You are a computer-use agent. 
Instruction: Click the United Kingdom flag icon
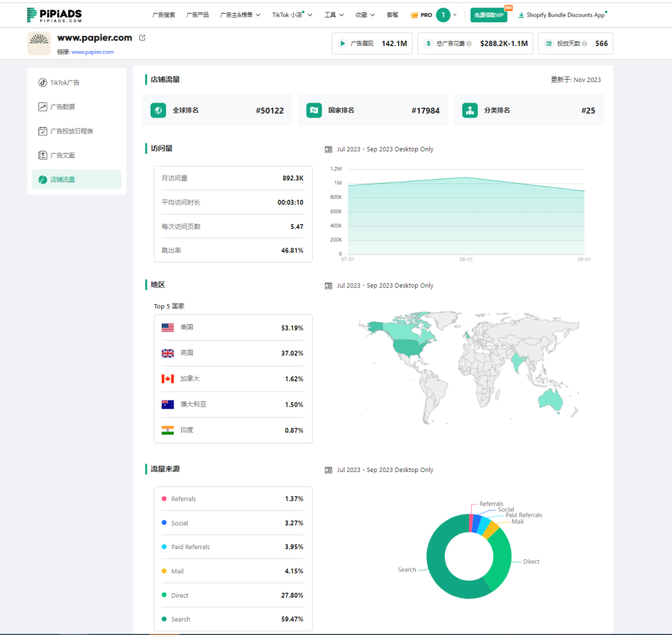pos(167,353)
